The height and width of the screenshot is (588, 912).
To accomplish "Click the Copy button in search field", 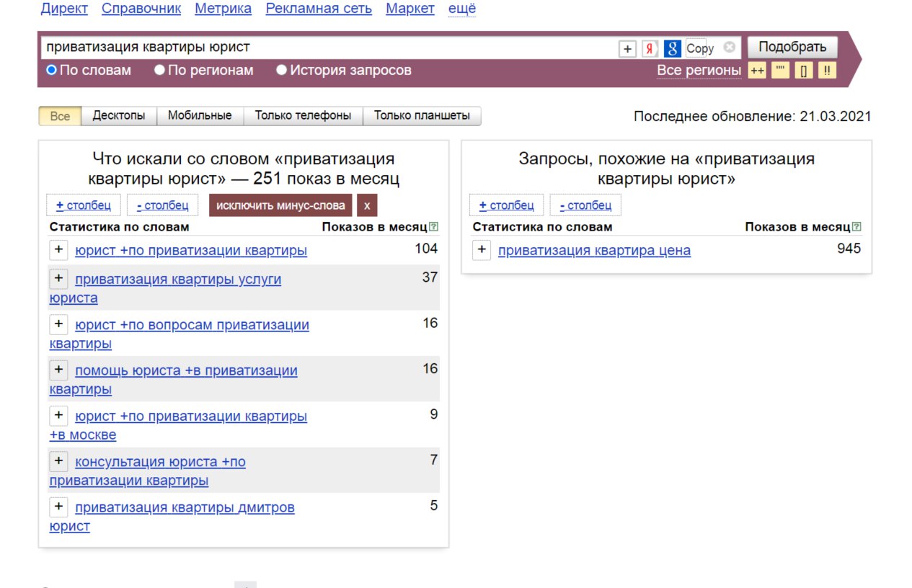I will point(700,48).
